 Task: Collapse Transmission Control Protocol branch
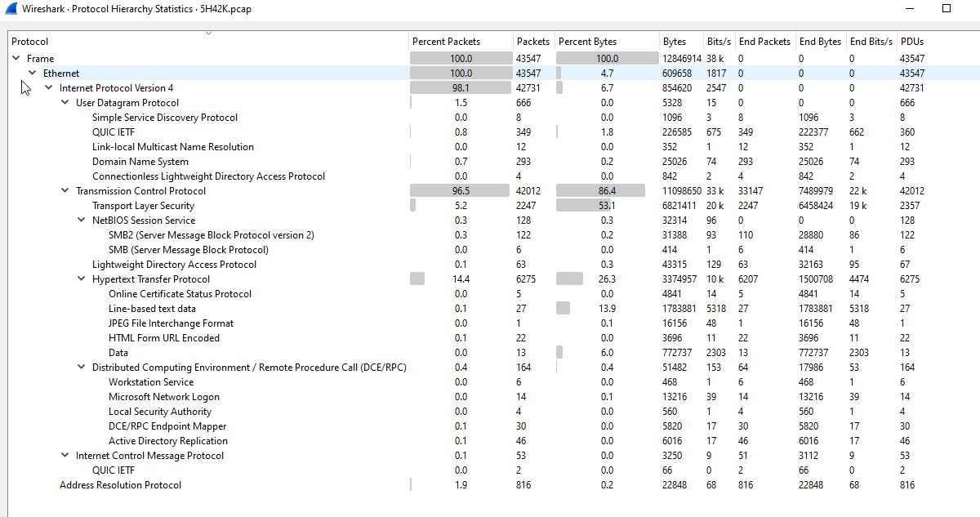pos(65,191)
